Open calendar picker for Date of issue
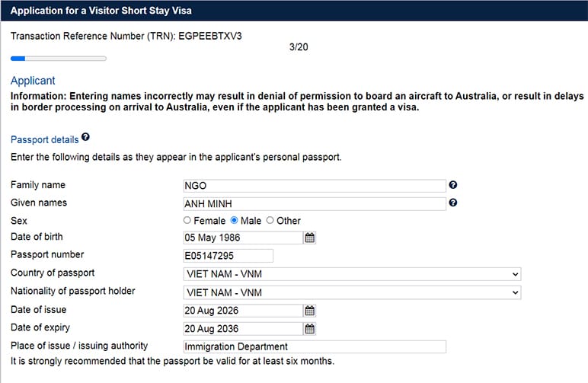This screenshot has width=588, height=383. pos(310,311)
